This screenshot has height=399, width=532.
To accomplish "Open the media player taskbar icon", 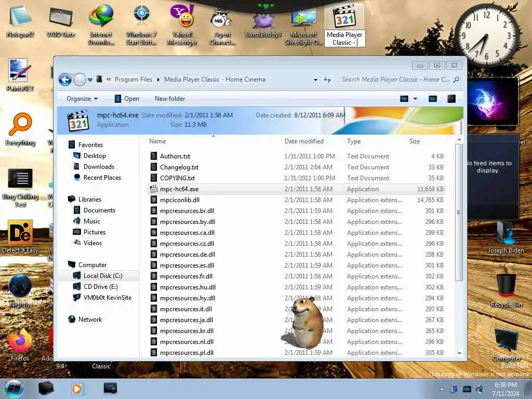I will tap(77, 389).
